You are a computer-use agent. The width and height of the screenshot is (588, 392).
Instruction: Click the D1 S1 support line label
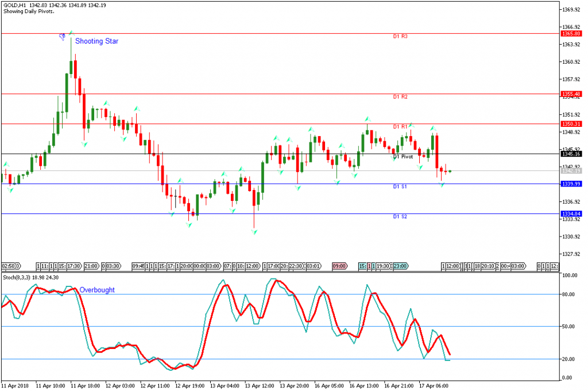coord(400,187)
